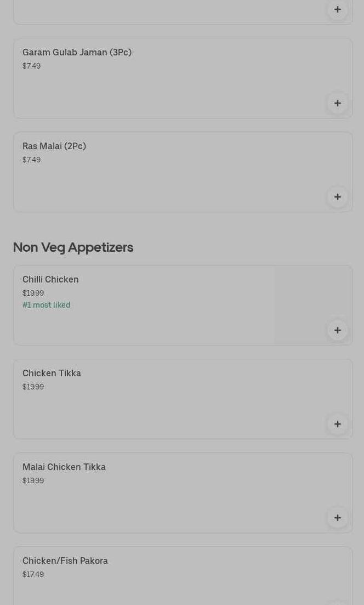
Task: Tap the plus icon for Ras Malai (2Pc)
Action: pos(337,197)
